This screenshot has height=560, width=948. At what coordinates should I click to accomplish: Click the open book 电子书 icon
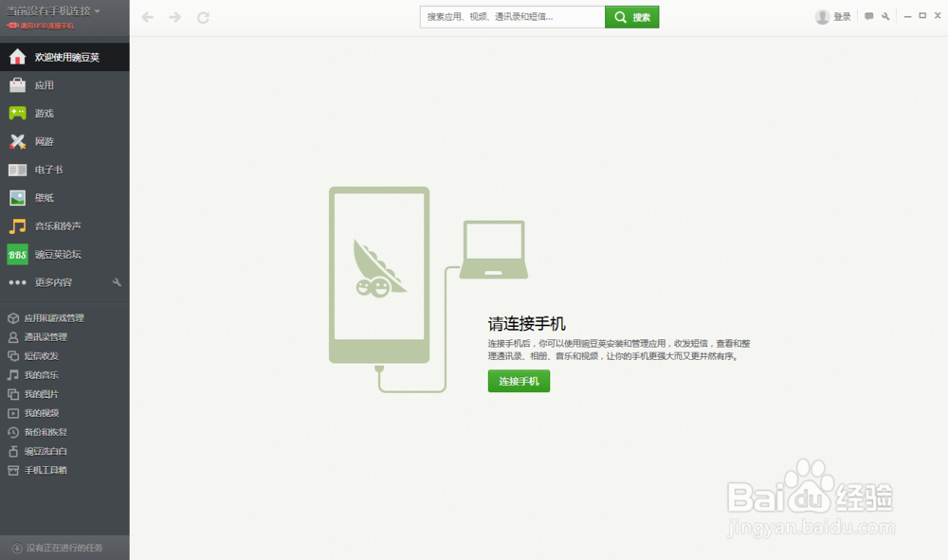[17, 170]
